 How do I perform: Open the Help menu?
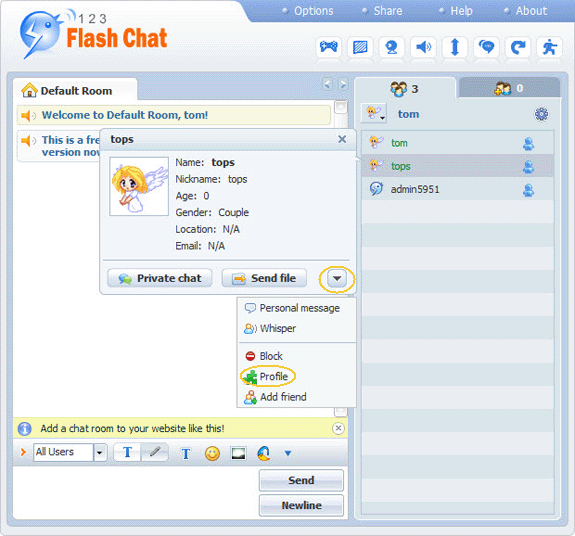[x=461, y=11]
